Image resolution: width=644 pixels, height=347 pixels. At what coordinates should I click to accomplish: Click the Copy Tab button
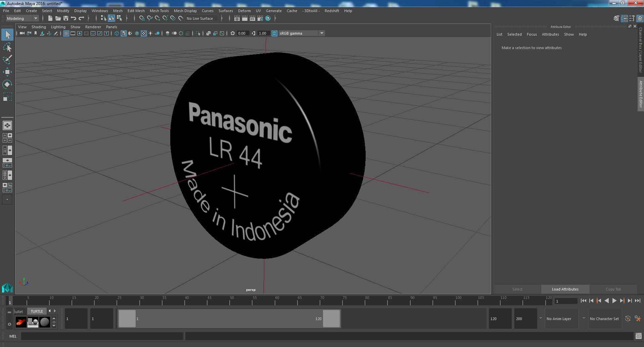point(613,289)
